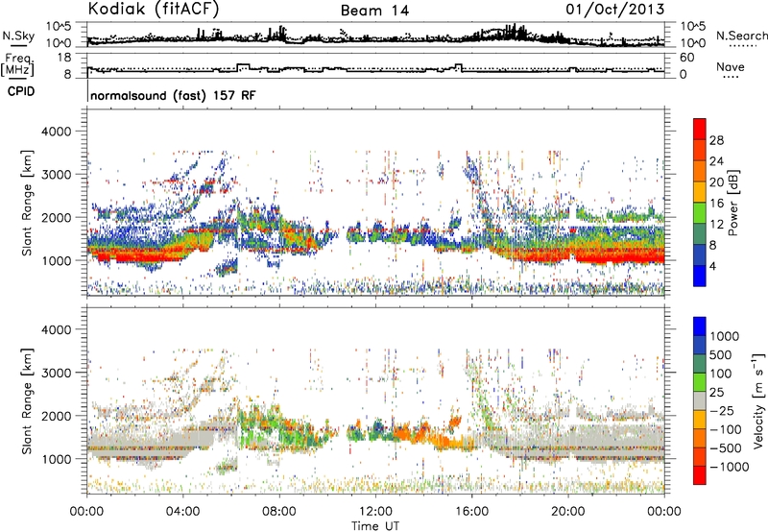Click the 'Kodiak (fitACF)' plot title
Viewport: 768px width, 532px height.
(154, 9)
